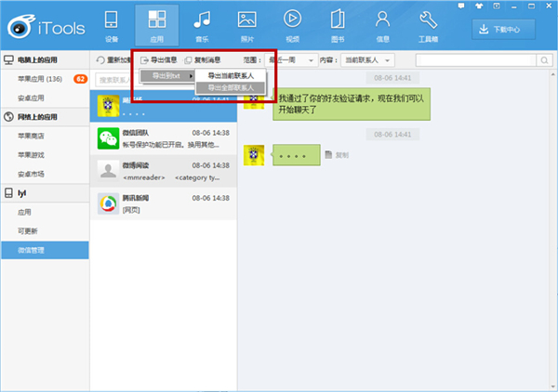The height and width of the screenshot is (392, 558).
Task: Click the friend verification message bubble
Action: [x=352, y=104]
